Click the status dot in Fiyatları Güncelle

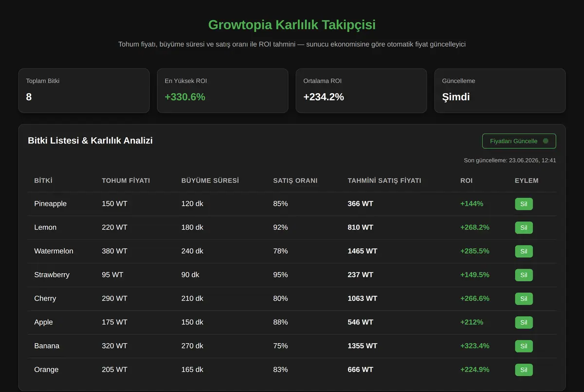pyautogui.click(x=546, y=141)
